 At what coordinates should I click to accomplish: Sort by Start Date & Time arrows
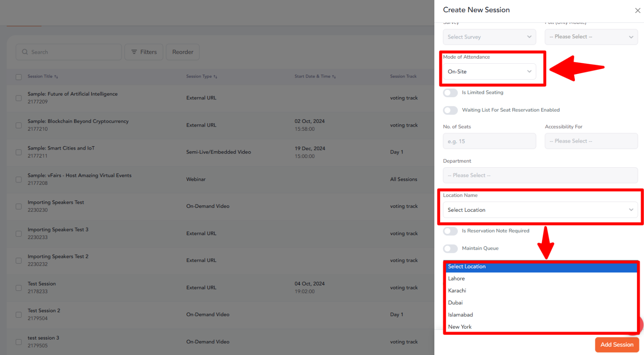334,77
